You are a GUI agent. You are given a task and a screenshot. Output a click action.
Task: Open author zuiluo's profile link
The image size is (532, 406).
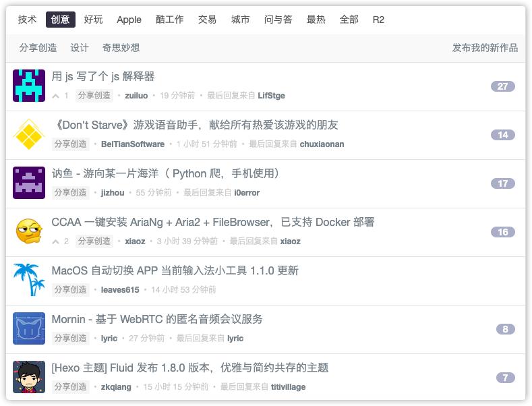(136, 96)
